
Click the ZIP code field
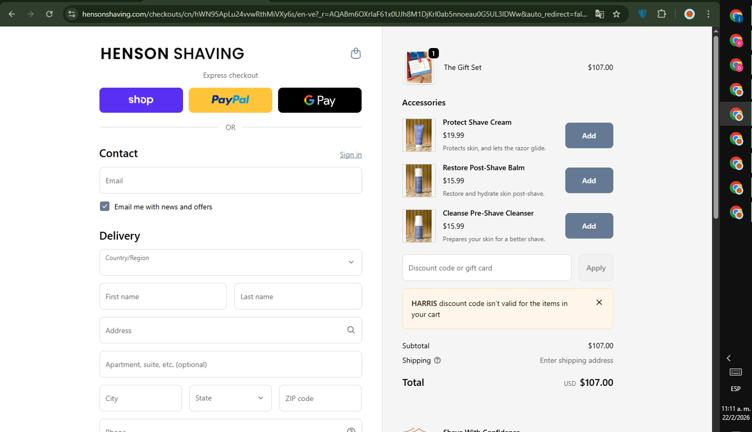coord(320,398)
